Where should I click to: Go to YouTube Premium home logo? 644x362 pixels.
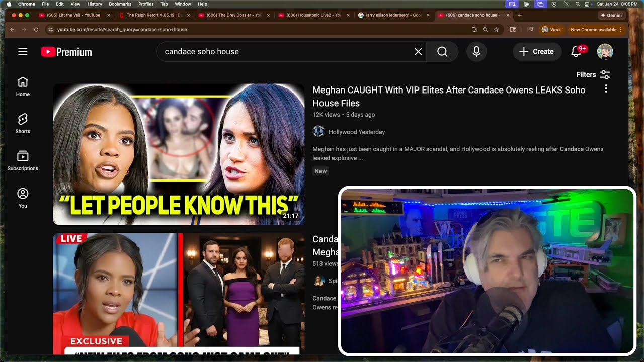[66, 52]
